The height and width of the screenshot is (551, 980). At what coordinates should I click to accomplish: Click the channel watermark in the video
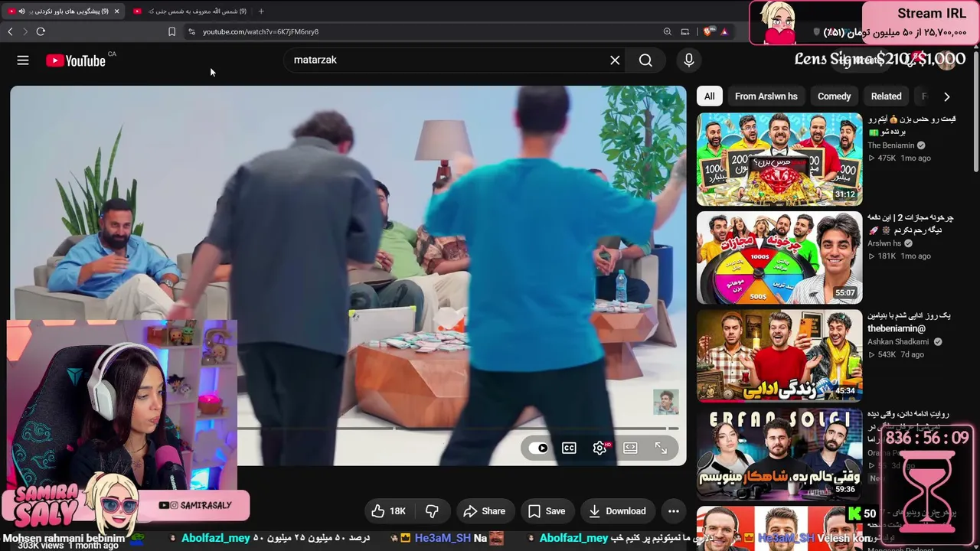point(665,403)
